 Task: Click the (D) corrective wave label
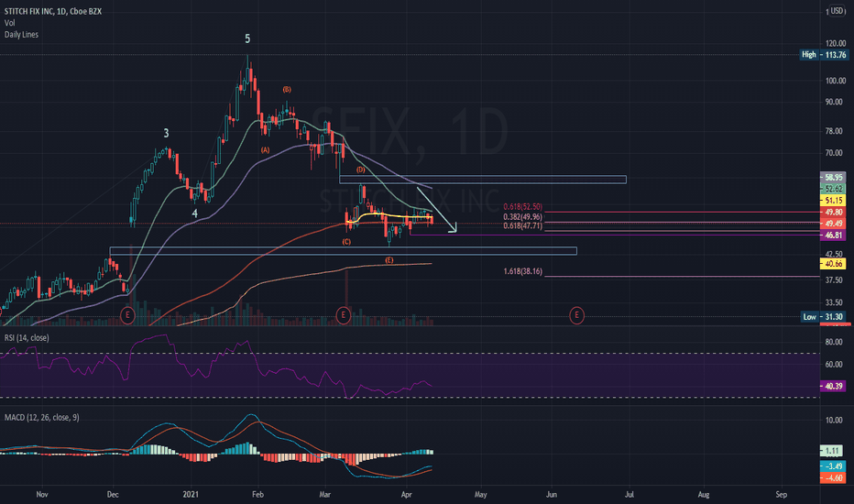(x=360, y=170)
